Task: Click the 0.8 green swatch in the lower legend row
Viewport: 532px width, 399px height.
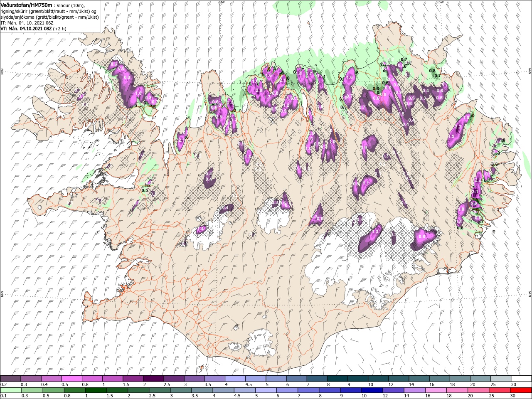Action: [x=75, y=390]
